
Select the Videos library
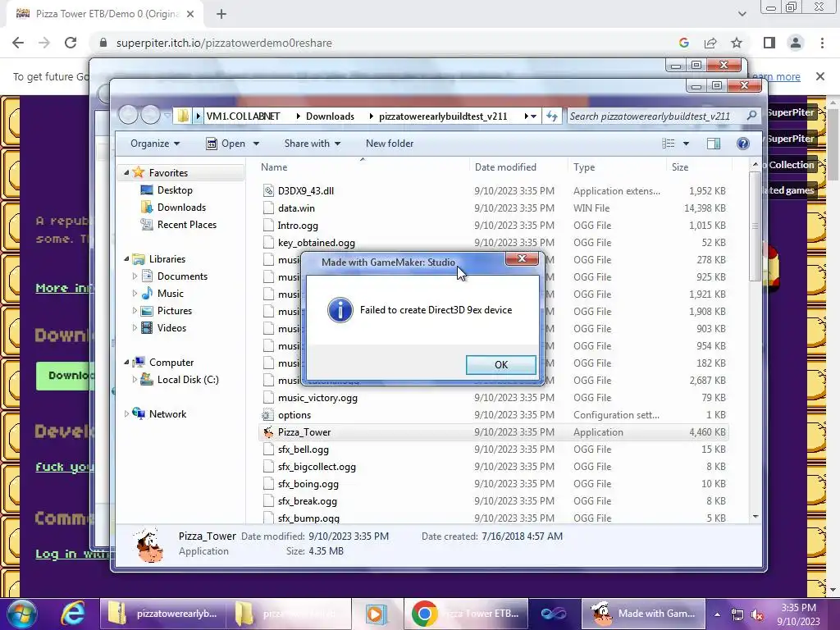pyautogui.click(x=171, y=328)
